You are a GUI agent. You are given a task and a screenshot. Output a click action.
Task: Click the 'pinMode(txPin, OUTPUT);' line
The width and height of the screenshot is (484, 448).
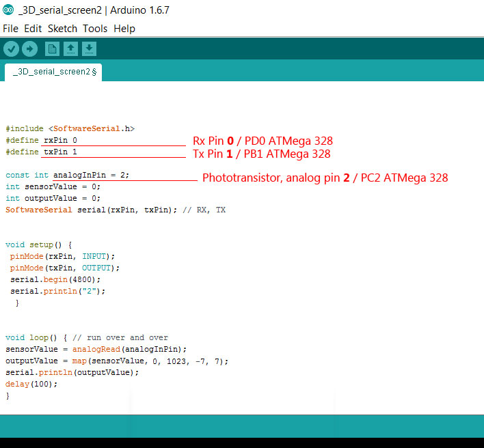65,268
